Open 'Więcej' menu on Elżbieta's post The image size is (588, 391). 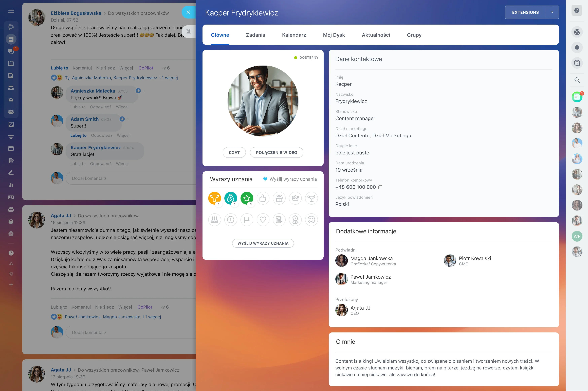pyautogui.click(x=126, y=68)
